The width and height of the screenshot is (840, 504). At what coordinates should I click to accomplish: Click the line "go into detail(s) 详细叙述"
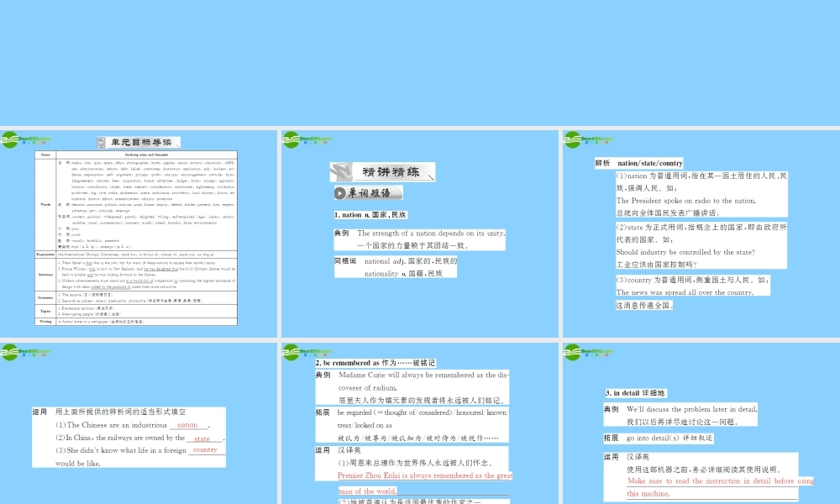coord(669,438)
